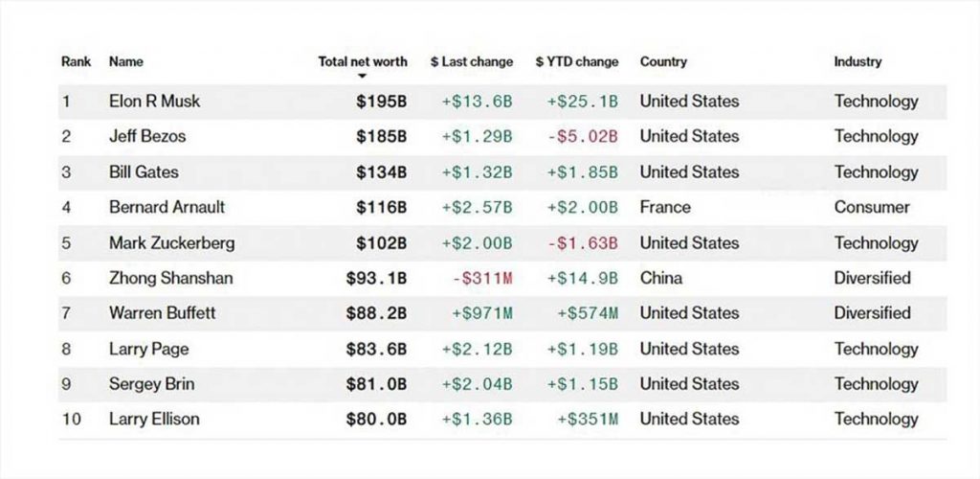Sort by Total net worth arrow

click(x=363, y=76)
